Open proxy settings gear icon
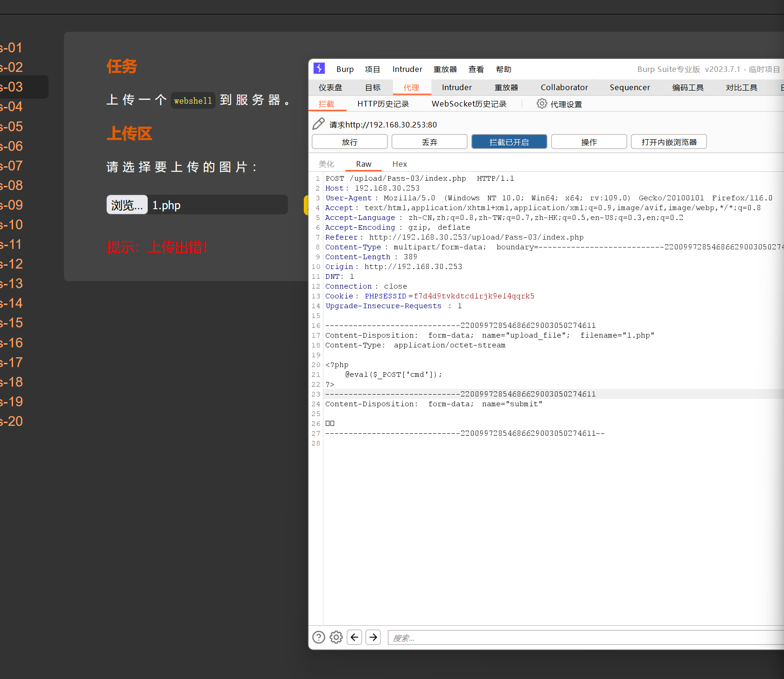Viewport: 784px width, 679px height. 541,104
